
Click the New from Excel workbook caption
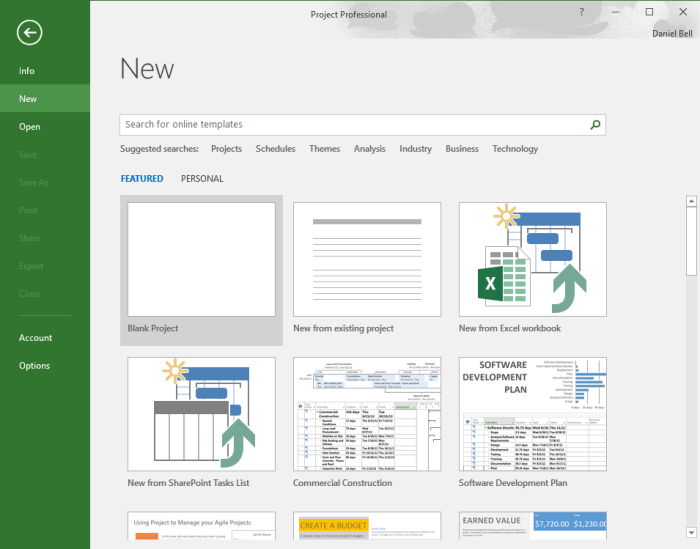[x=510, y=328]
